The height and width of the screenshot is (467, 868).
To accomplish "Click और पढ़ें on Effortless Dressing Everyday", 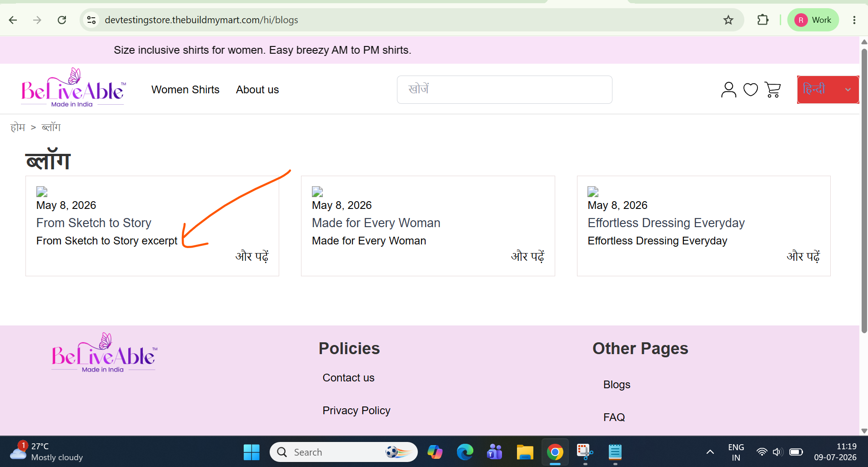I will point(803,256).
